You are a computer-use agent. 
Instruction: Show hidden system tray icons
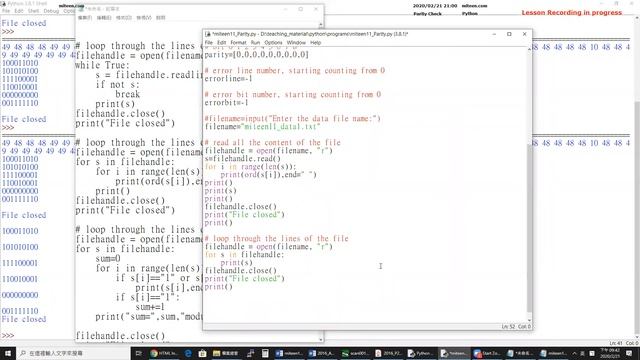pyautogui.click(x=574, y=353)
